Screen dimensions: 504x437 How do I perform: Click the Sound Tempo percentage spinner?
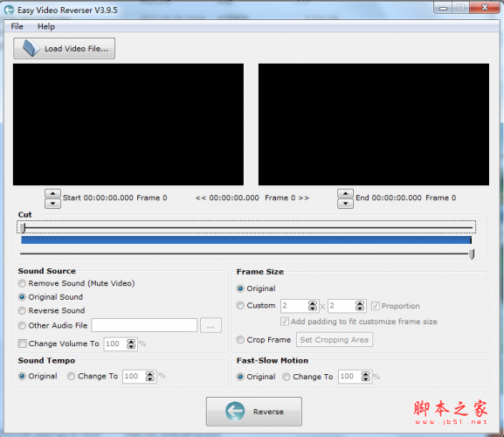[149, 376]
